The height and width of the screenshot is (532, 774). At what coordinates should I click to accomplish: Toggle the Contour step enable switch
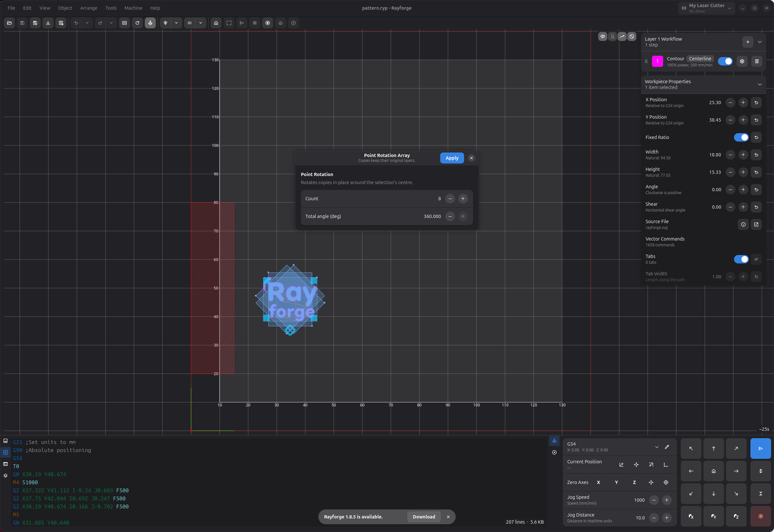[x=725, y=61]
